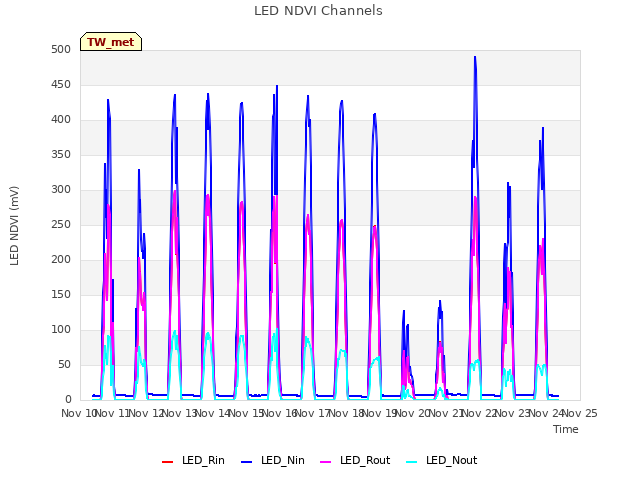
Task: Click the x-axis Time label
Action: pyautogui.click(x=566, y=429)
